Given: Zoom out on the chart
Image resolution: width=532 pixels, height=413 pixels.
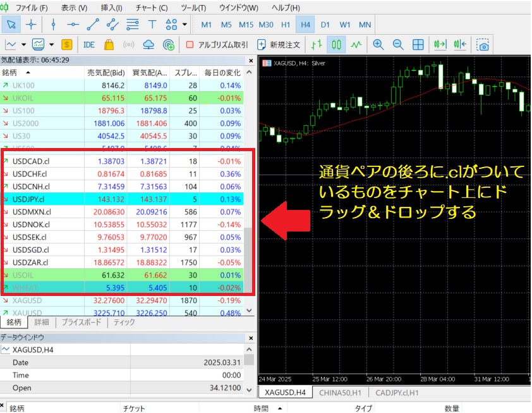Looking at the screenshot, I should 398,44.
